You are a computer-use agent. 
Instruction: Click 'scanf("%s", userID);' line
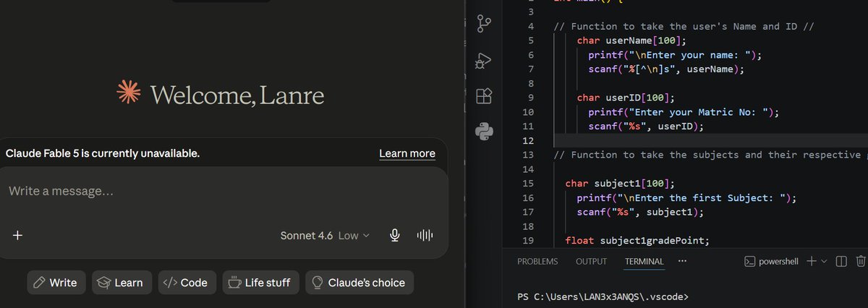(x=646, y=126)
